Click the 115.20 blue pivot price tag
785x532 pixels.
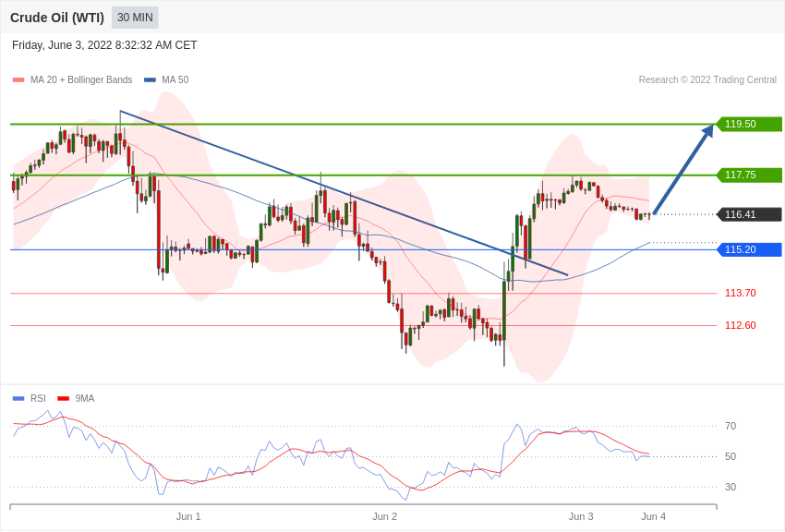(x=749, y=249)
